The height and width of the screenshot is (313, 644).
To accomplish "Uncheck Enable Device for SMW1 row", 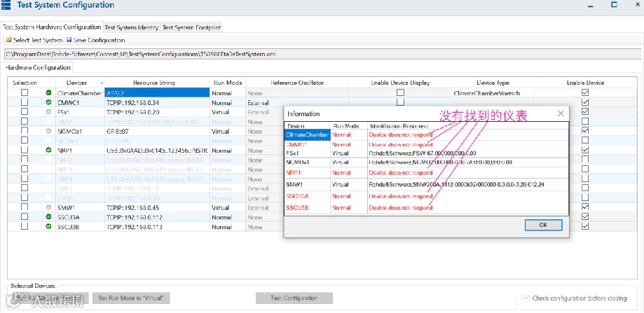I will (x=585, y=207).
